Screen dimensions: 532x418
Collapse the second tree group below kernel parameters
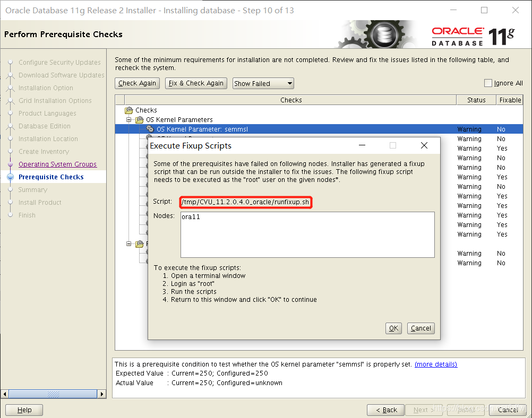(x=128, y=244)
